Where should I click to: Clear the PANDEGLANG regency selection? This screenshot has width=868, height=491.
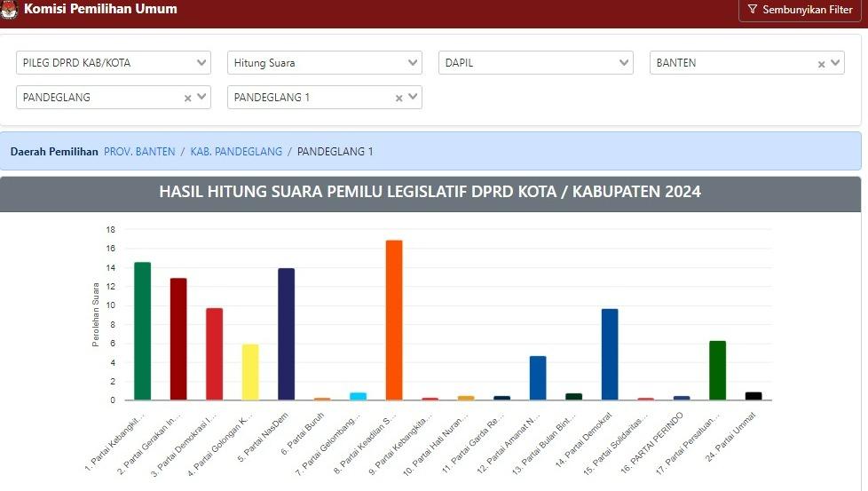coord(187,99)
